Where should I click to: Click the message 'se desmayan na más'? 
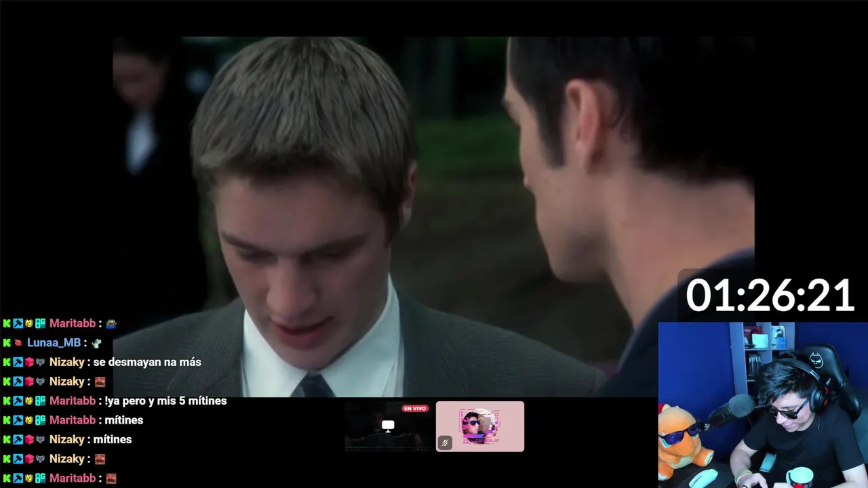click(x=147, y=362)
